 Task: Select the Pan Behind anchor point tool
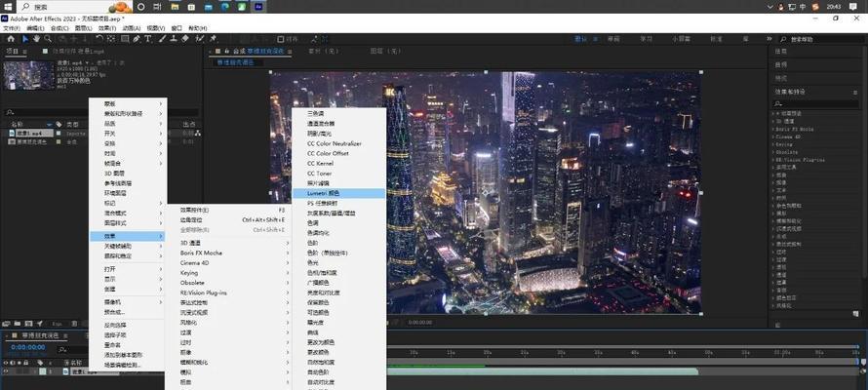[111, 39]
